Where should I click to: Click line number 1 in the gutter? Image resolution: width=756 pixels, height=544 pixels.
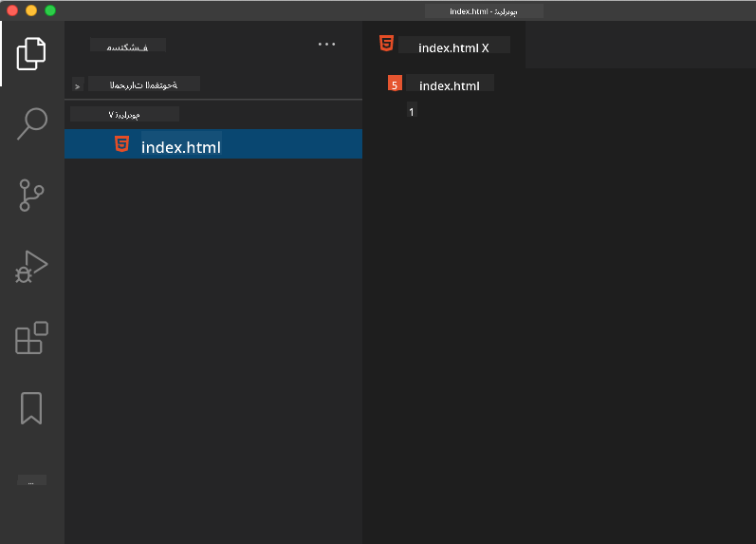click(x=411, y=112)
